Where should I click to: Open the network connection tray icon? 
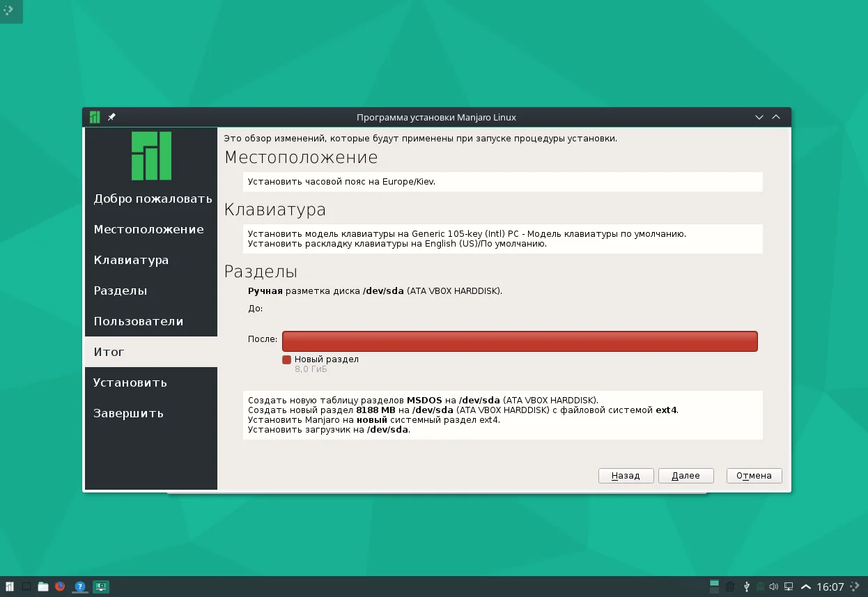coord(789,587)
